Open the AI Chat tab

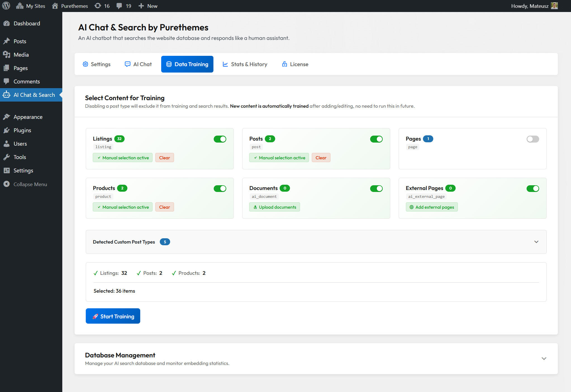point(138,64)
